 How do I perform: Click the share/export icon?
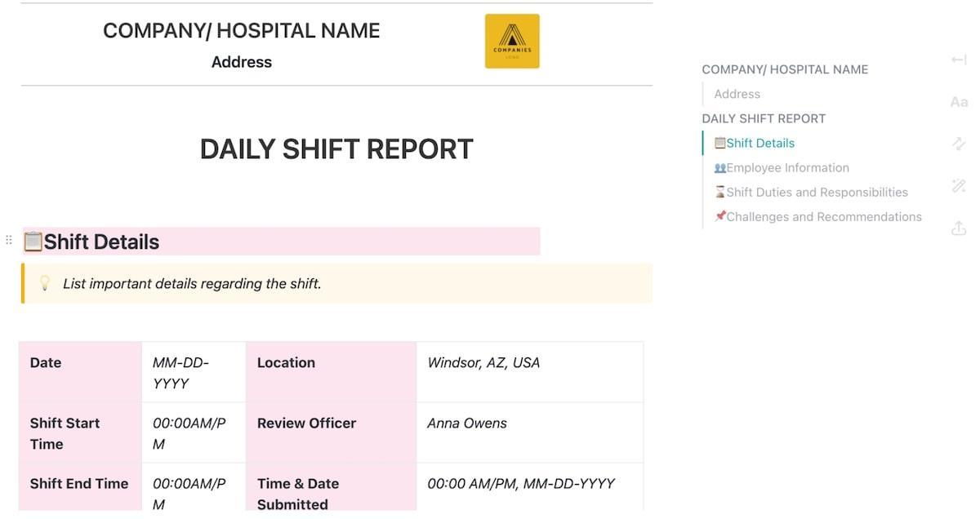[x=959, y=229]
